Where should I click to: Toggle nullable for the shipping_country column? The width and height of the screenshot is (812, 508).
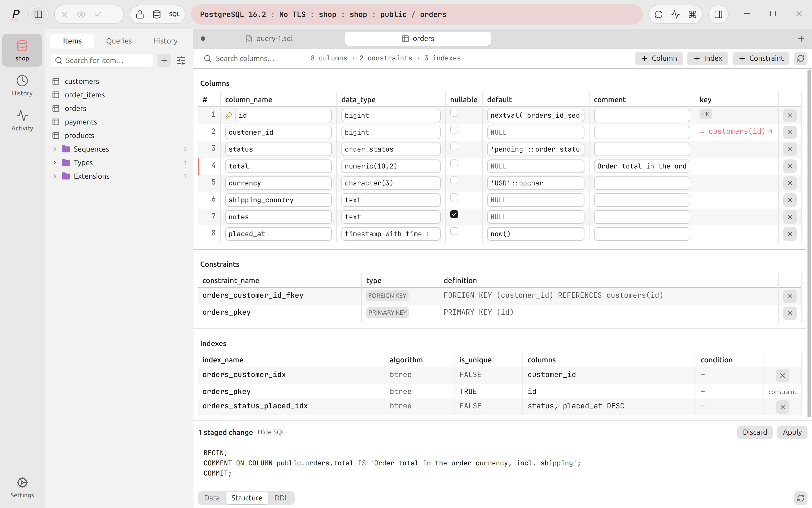point(454,198)
